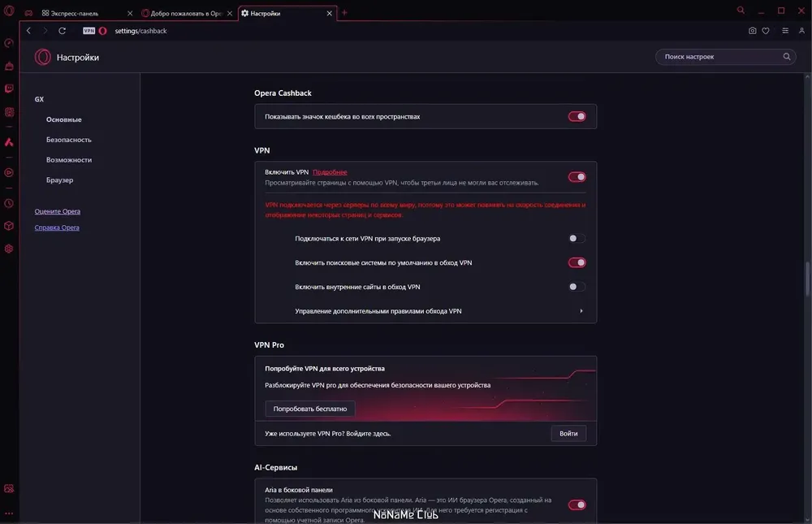Open sidebar setup three dots menu
The image size is (812, 524).
click(x=9, y=513)
